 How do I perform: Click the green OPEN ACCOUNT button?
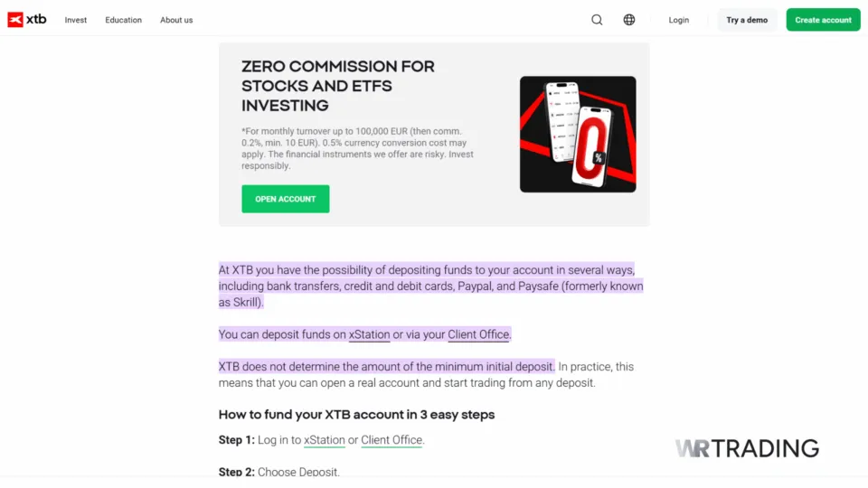pyautogui.click(x=285, y=199)
